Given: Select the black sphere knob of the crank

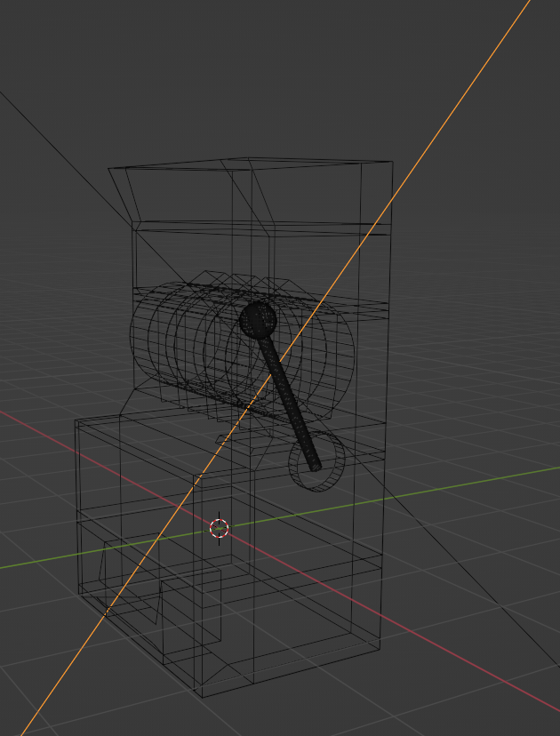Looking at the screenshot, I should [258, 320].
